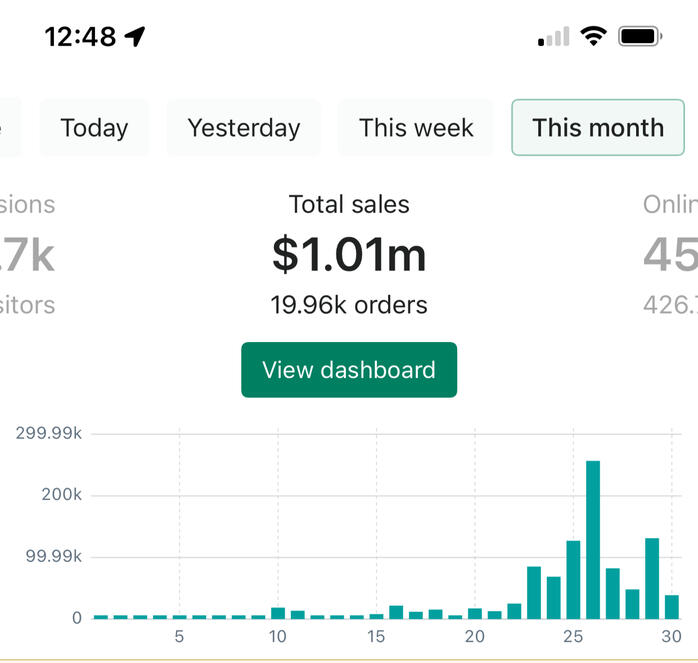The width and height of the screenshot is (698, 663).
Task: Tap the Wi-Fi icon in status bar
Action: coord(594,37)
